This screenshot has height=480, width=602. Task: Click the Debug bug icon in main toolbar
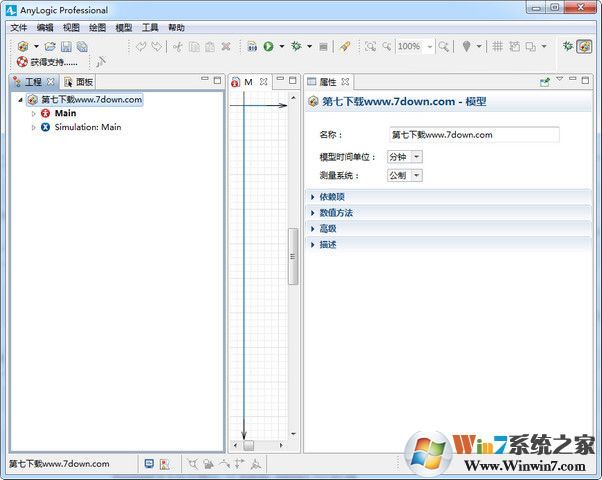point(296,46)
